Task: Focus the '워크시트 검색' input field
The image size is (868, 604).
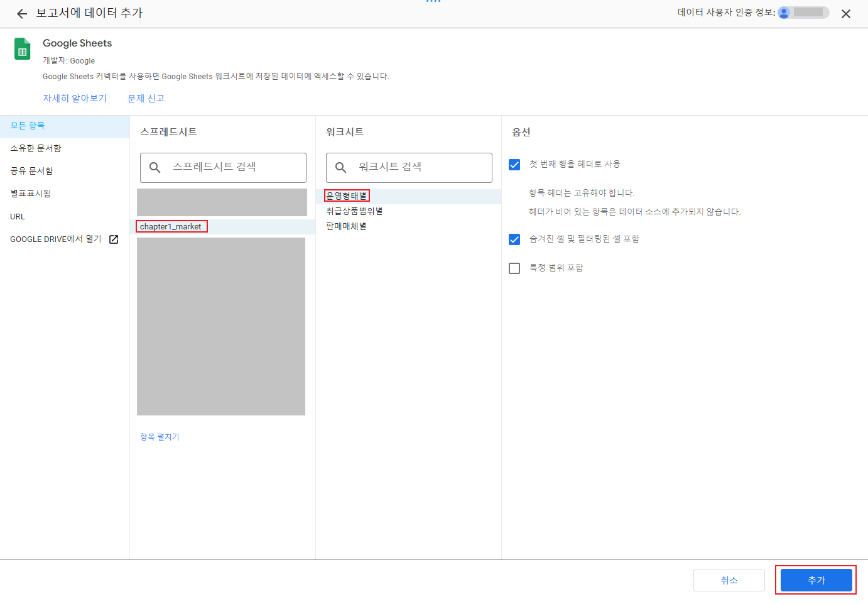Action: 409,168
